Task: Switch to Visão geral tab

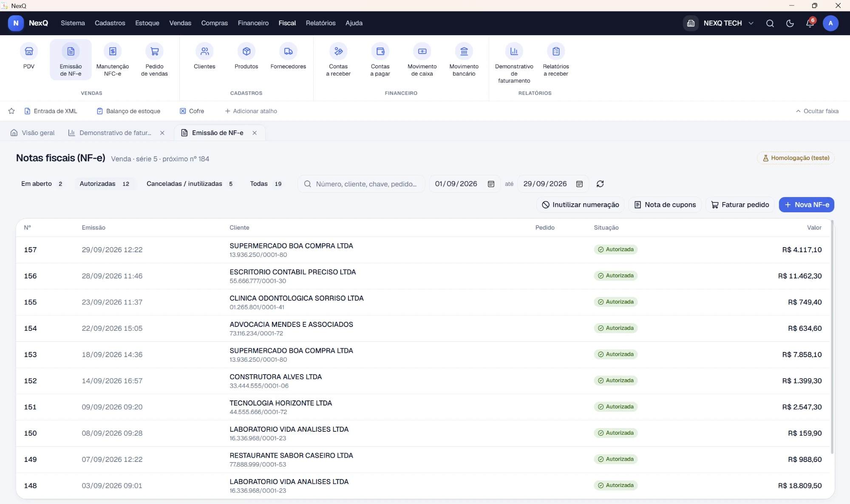Action: tap(33, 133)
